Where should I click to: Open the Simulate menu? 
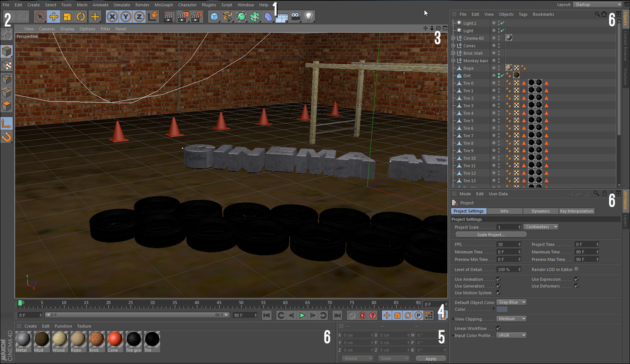point(122,5)
